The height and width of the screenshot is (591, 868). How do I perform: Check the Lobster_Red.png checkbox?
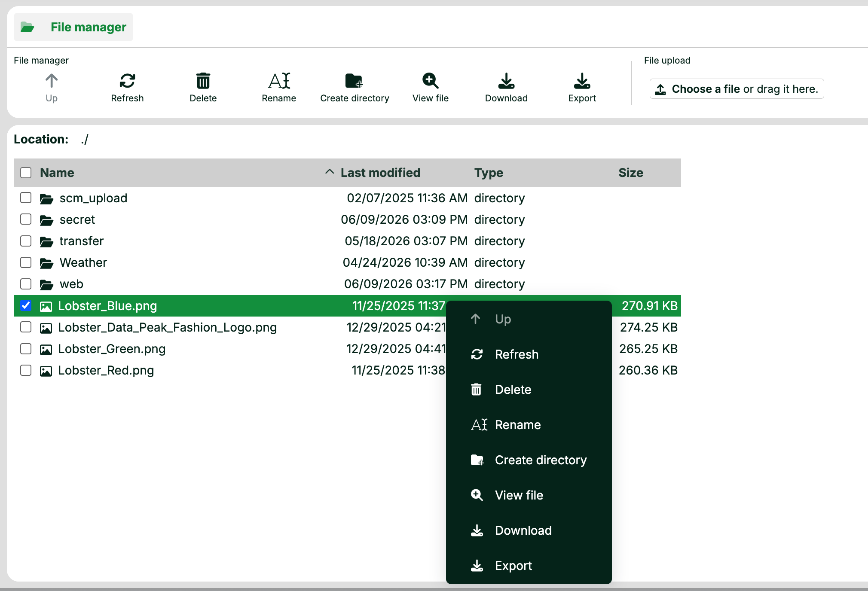[x=26, y=370]
